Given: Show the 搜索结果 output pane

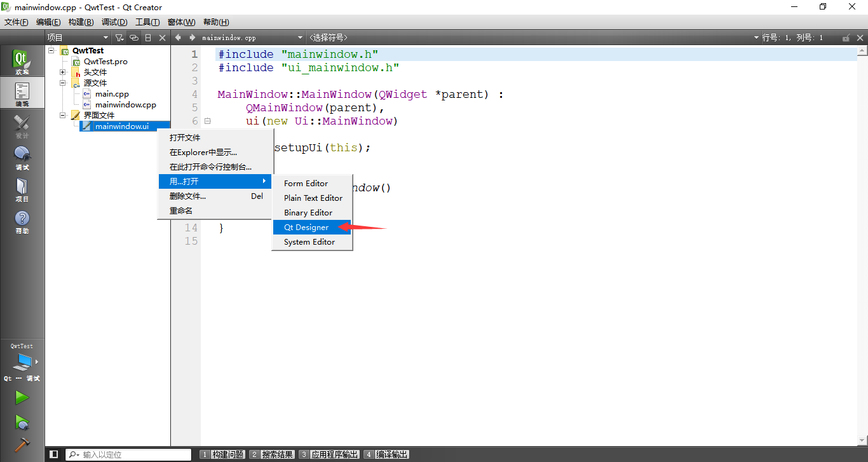Looking at the screenshot, I should click(272, 454).
